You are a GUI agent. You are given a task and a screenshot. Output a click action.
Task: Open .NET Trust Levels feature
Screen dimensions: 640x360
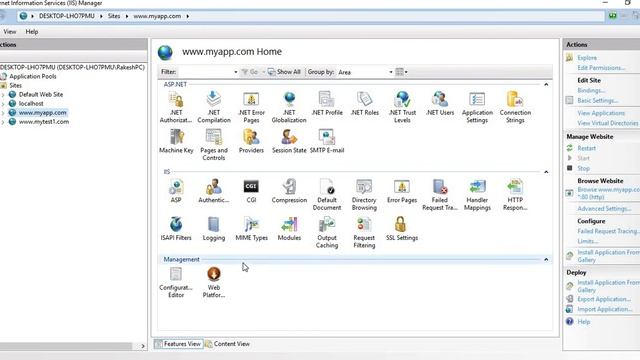click(402, 107)
